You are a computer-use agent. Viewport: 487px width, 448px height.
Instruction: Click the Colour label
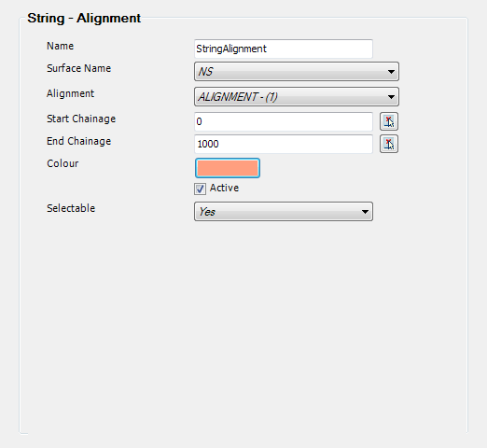click(x=63, y=163)
